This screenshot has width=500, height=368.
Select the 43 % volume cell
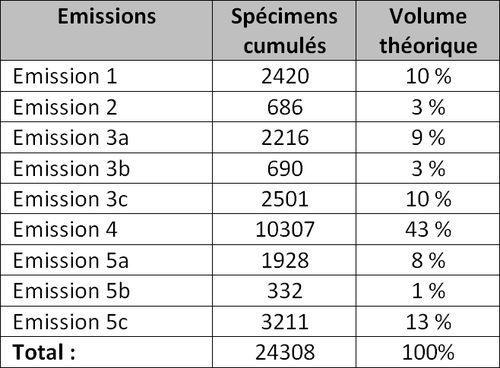pyautogui.click(x=428, y=230)
